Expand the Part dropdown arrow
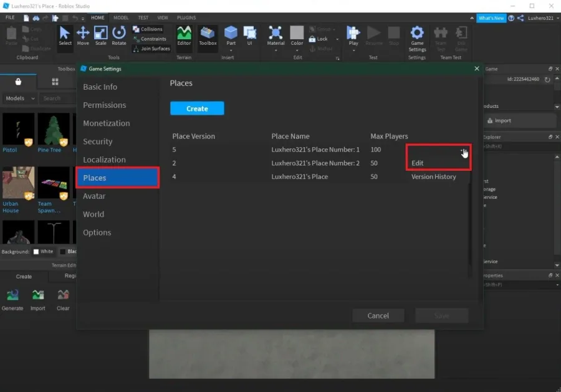This screenshot has height=392, width=561. point(231,50)
